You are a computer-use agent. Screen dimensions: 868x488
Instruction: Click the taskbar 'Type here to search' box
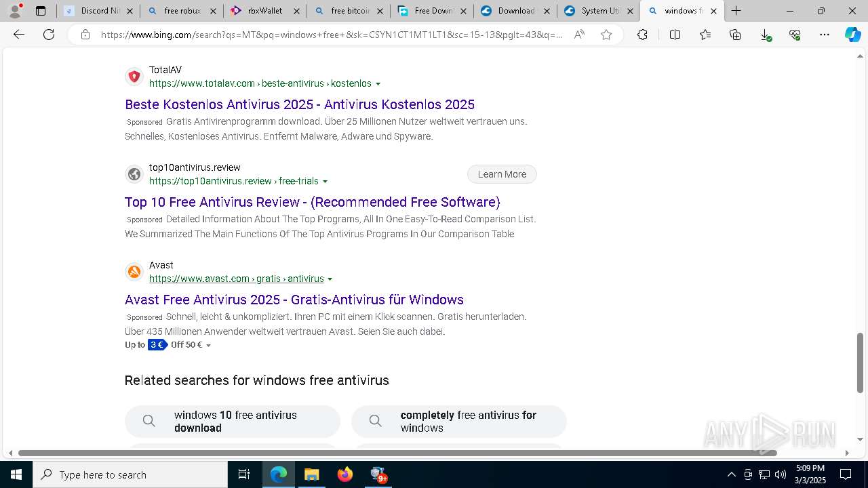(x=130, y=474)
